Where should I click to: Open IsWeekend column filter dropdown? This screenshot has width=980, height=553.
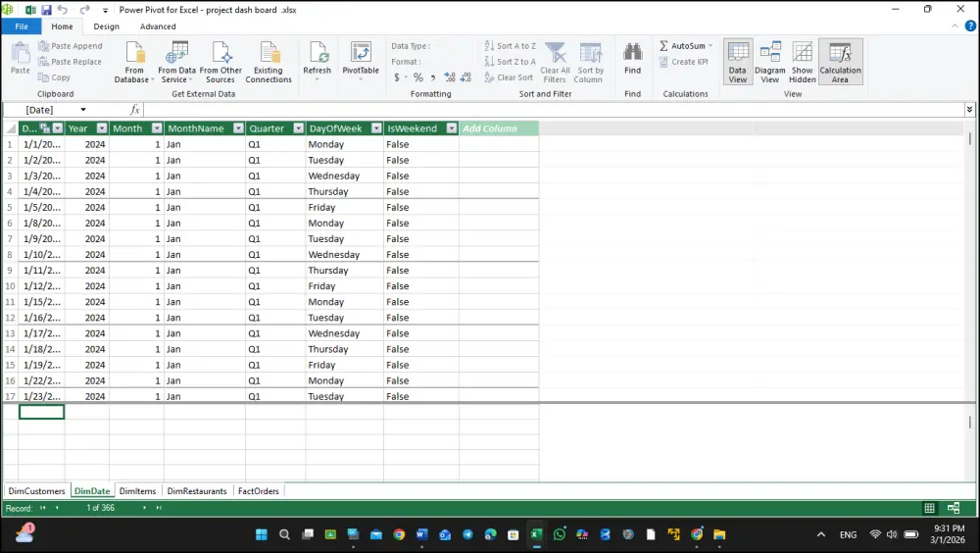451,128
